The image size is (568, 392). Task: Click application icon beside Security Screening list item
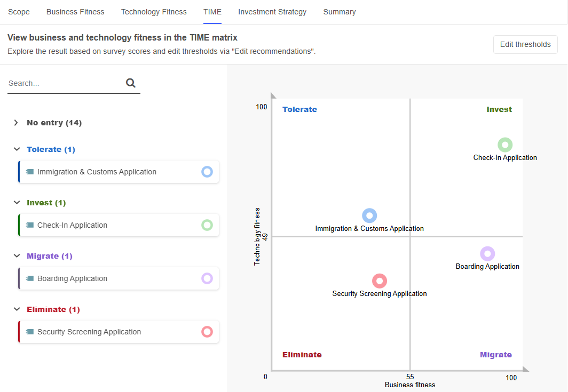(30, 332)
